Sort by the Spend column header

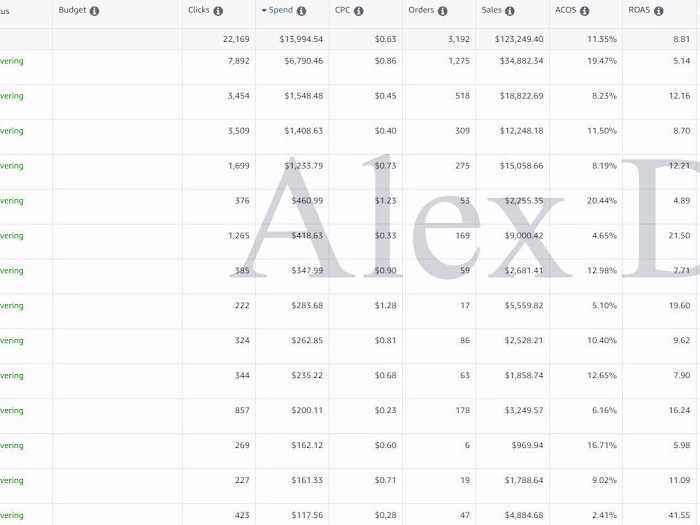click(280, 10)
